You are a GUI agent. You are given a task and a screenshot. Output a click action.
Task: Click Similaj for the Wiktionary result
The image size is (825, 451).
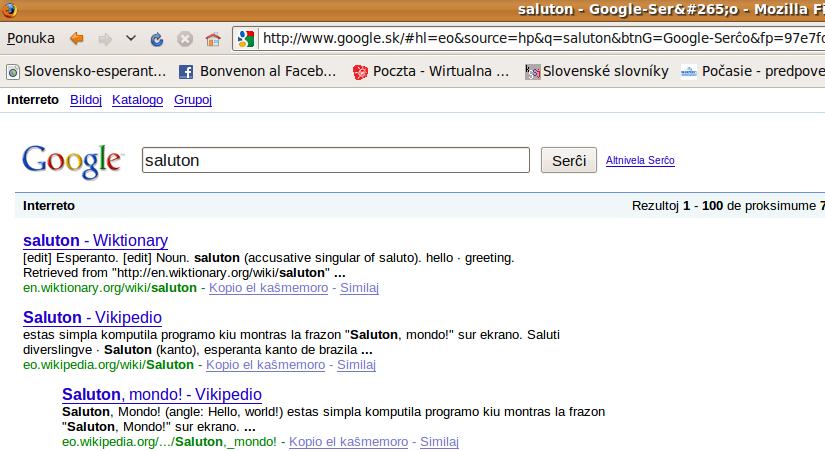point(359,288)
